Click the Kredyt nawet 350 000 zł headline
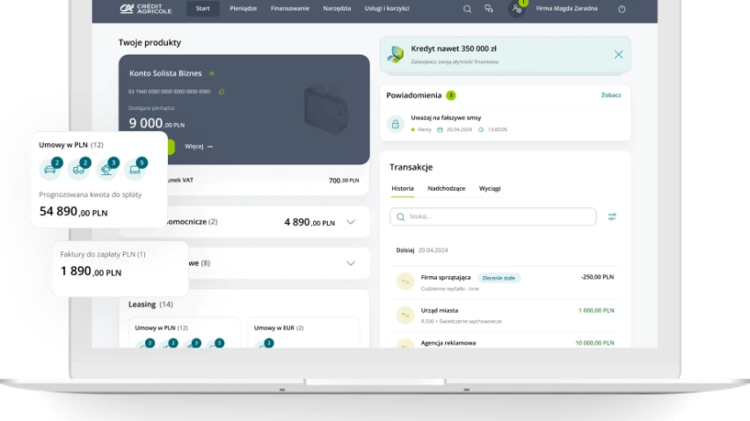The image size is (750, 421). point(453,49)
